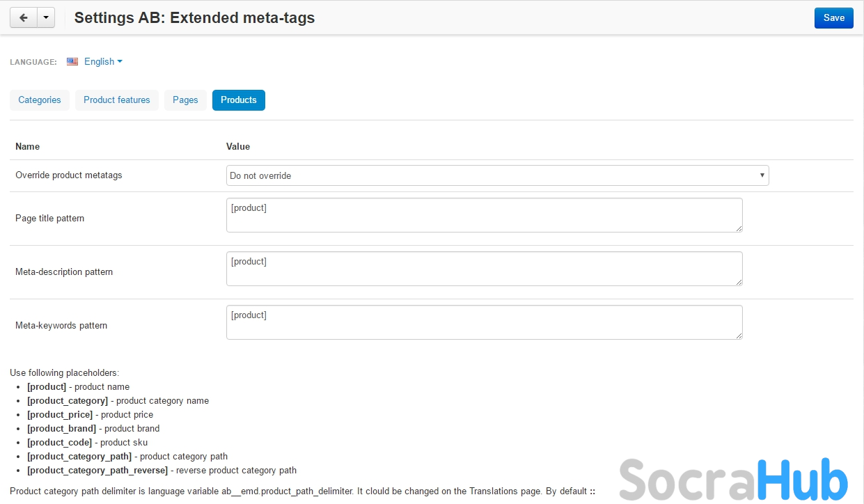Select the Pages tab

[185, 100]
